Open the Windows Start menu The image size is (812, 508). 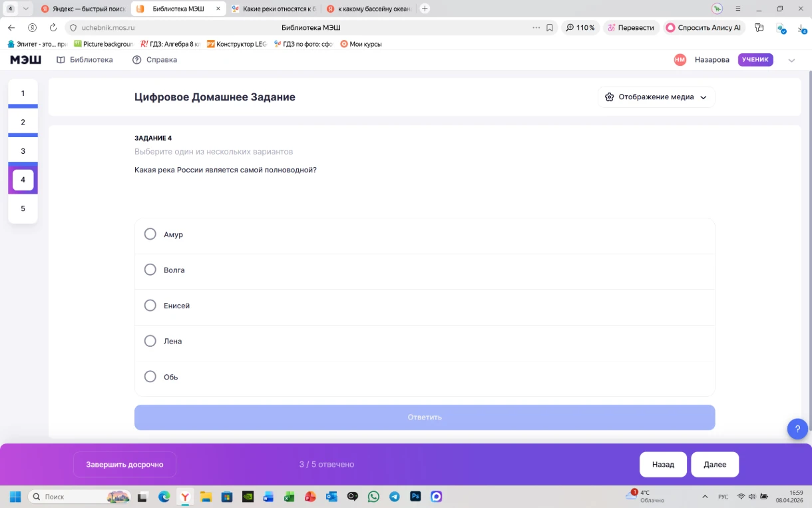tap(15, 497)
